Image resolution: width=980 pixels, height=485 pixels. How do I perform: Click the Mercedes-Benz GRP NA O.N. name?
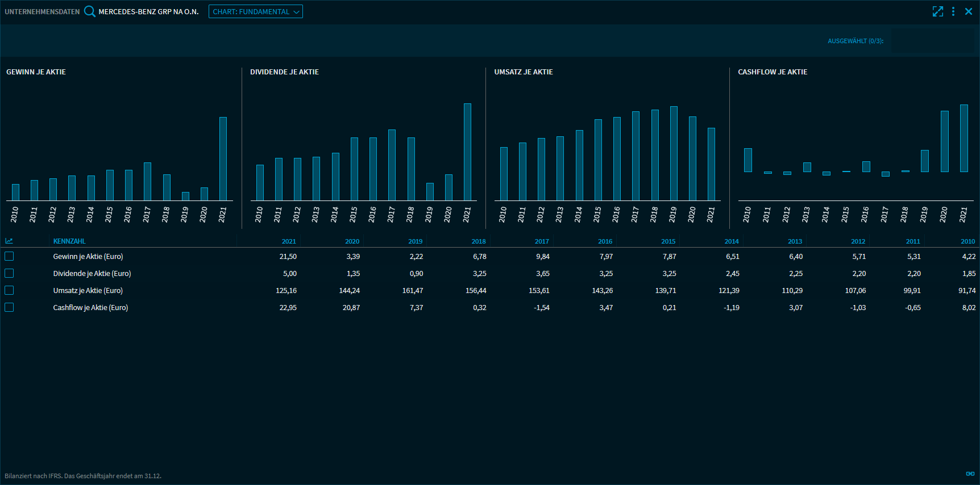pyautogui.click(x=148, y=11)
